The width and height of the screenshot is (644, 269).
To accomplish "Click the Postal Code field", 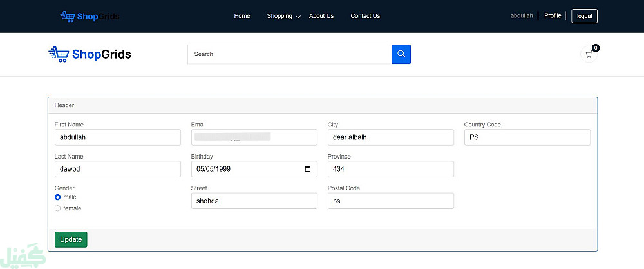I will [390, 201].
